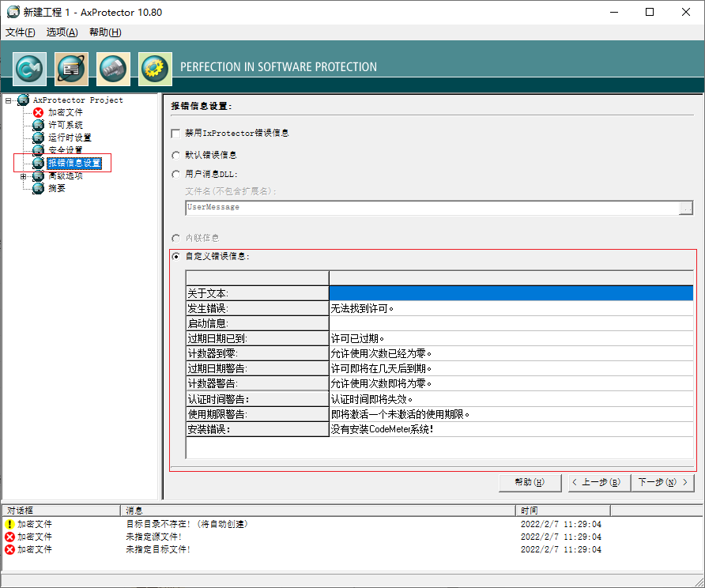This screenshot has width=705, height=588.
Task: Click the 未指定目标文件 log message
Action: (158, 549)
